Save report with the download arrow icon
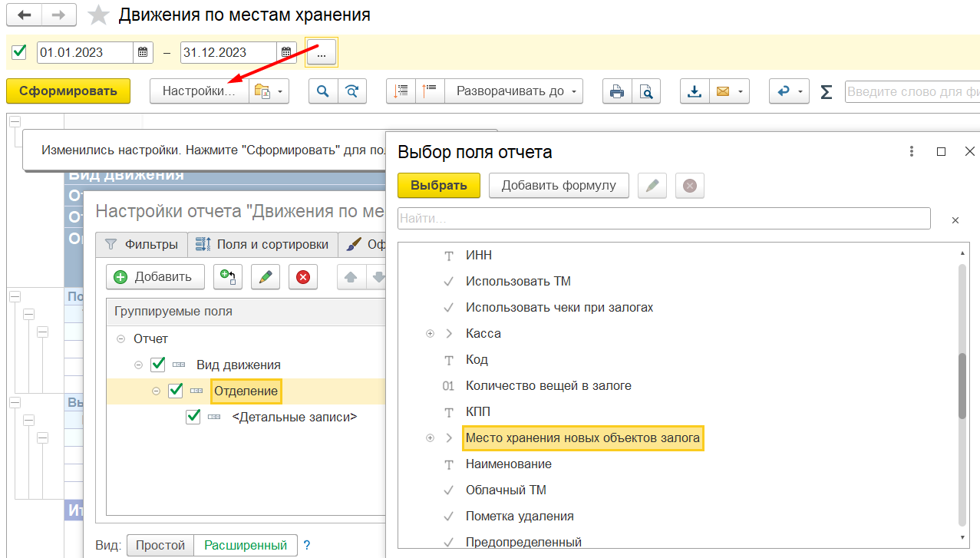The height and width of the screenshot is (558, 980). pos(695,91)
